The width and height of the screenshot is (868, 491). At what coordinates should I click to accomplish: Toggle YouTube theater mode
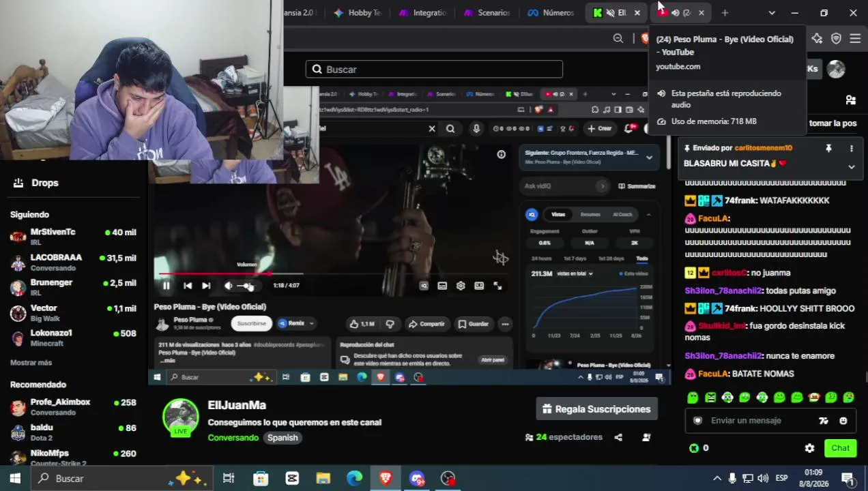[x=479, y=286]
